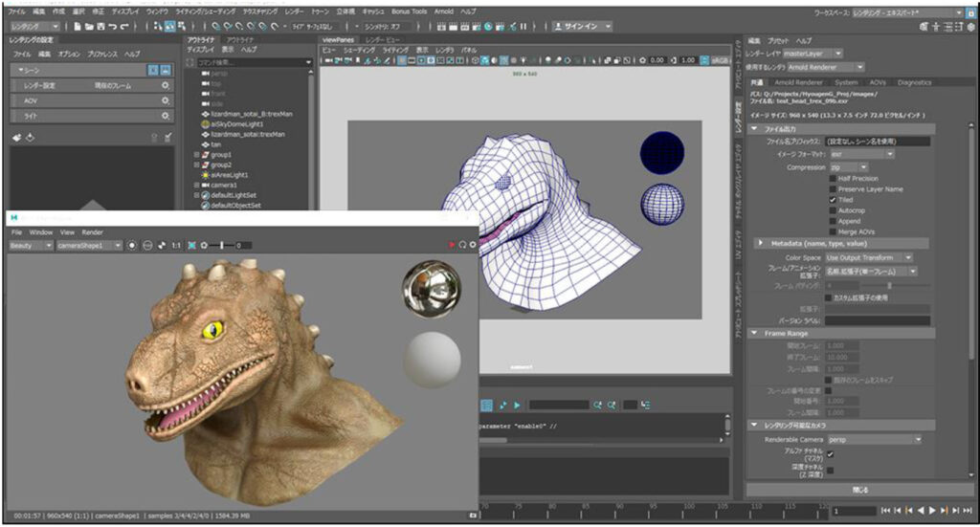Select lizardman_sotai_B:trexMan in the outliner
Viewport: 980px width, 527px height.
(252, 114)
